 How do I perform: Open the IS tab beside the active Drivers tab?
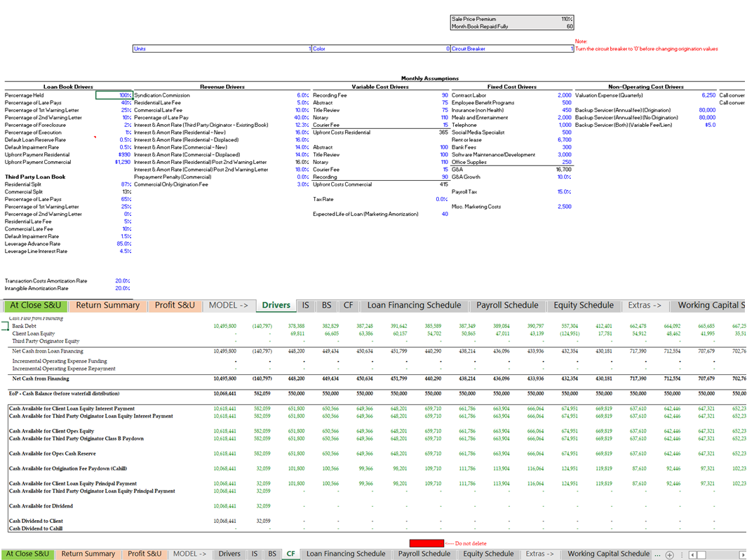(x=305, y=306)
